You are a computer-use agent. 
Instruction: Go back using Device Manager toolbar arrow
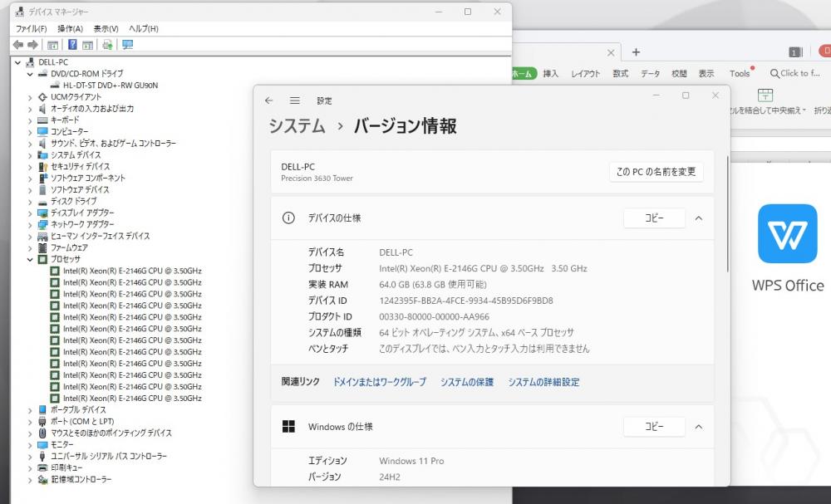coord(18,45)
